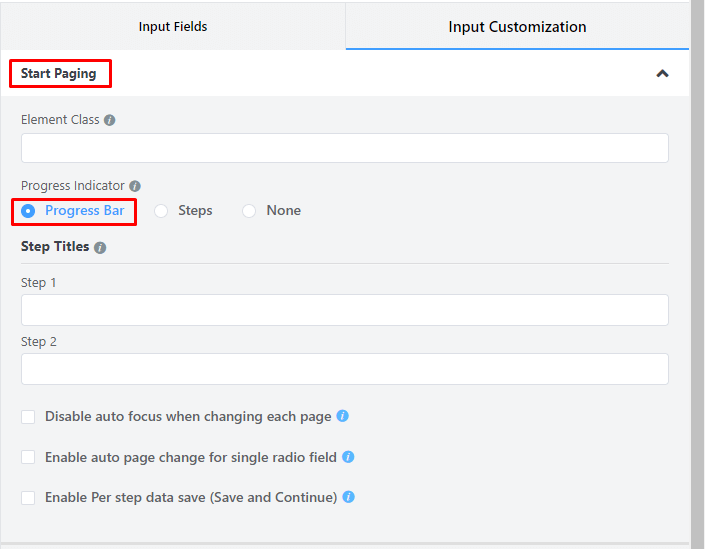Check Enable Per step data save
The image size is (705, 549).
(28, 497)
